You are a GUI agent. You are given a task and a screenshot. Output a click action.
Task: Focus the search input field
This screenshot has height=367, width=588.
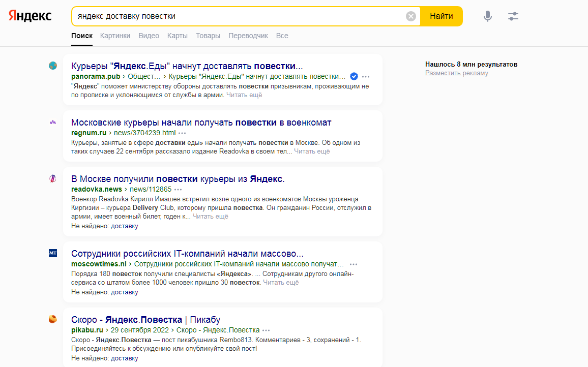[x=240, y=16]
